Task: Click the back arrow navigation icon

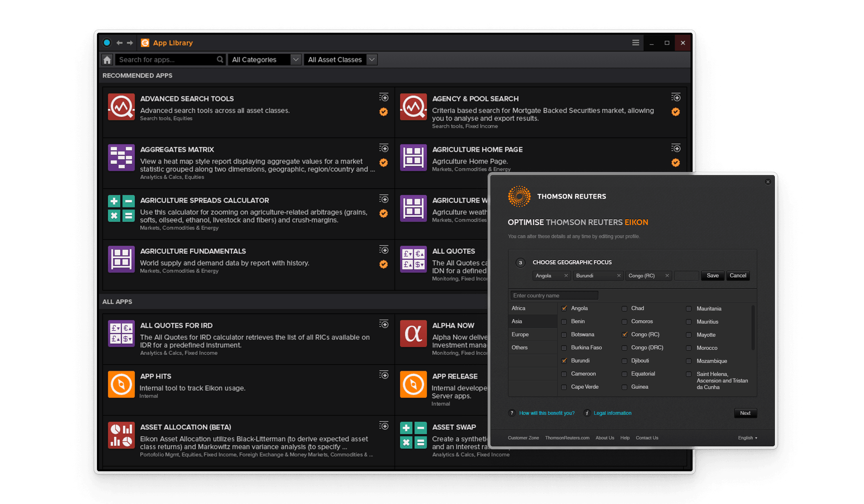Action: 119,43
